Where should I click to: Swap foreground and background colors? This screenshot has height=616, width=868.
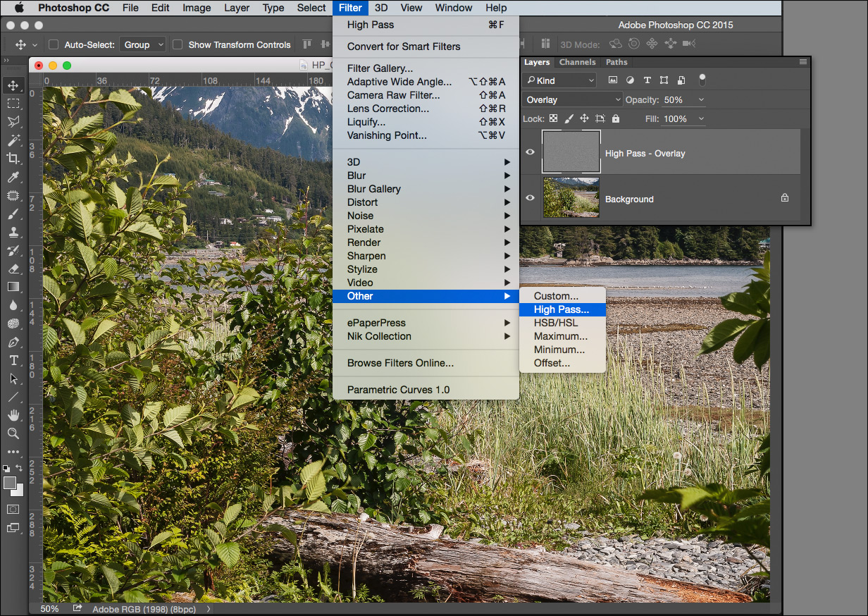pyautogui.click(x=20, y=468)
